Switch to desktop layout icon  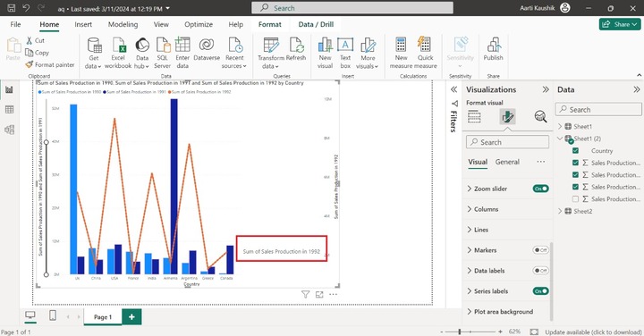30,315
